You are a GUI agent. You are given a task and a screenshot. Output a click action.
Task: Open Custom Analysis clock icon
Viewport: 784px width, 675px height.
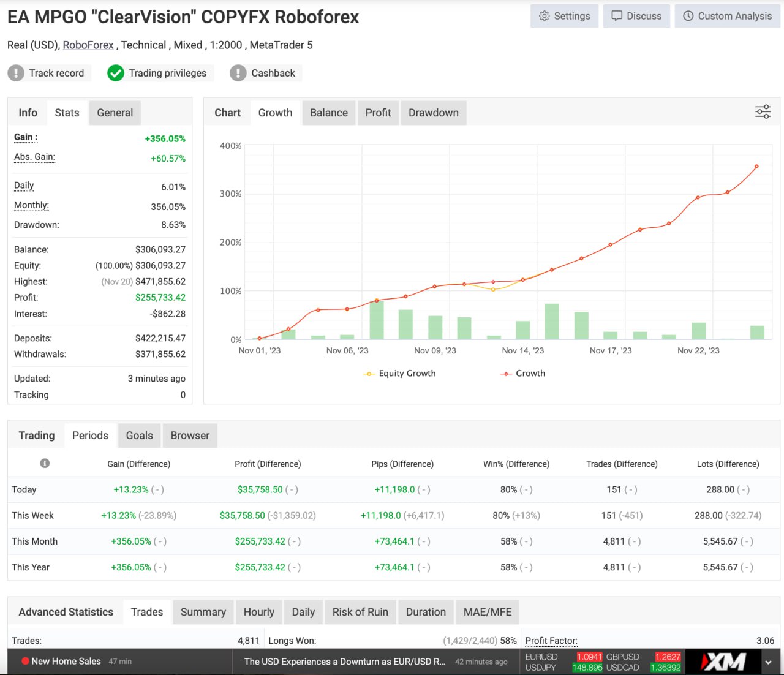(688, 16)
